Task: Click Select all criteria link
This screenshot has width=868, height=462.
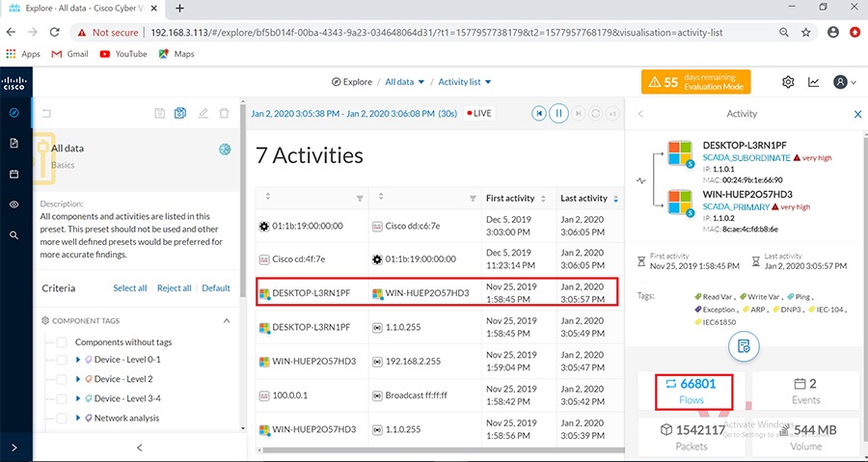Action: (x=130, y=288)
